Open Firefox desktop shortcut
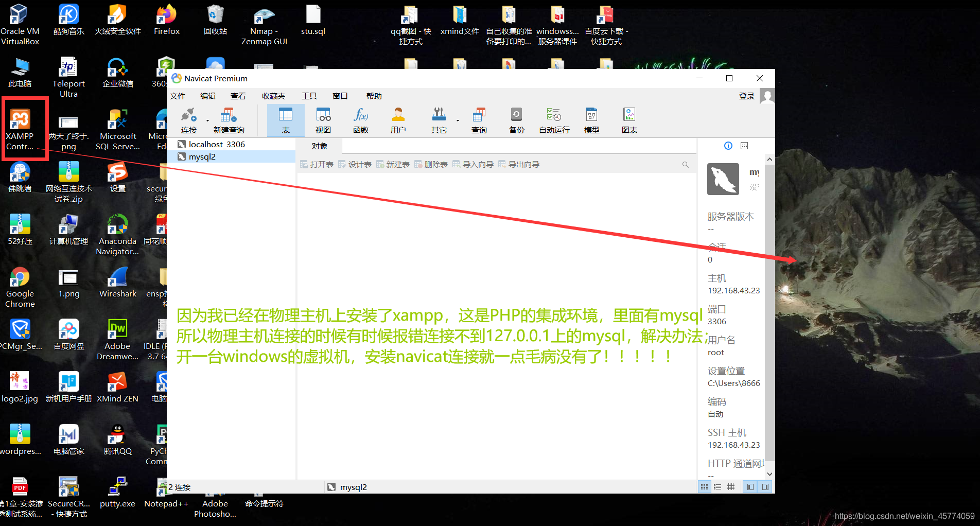This screenshot has height=526, width=980. [167, 20]
